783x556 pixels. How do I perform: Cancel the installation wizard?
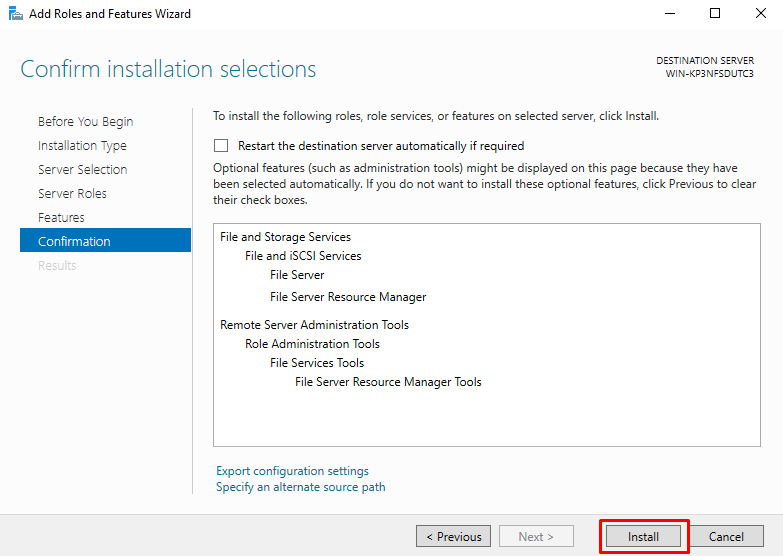(726, 537)
